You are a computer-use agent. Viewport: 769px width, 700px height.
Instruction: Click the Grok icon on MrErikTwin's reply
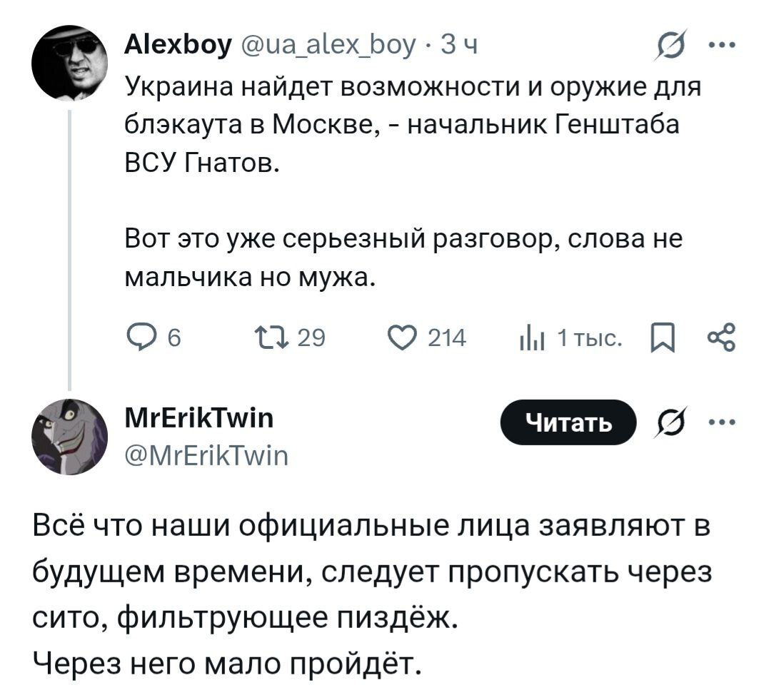click(671, 423)
